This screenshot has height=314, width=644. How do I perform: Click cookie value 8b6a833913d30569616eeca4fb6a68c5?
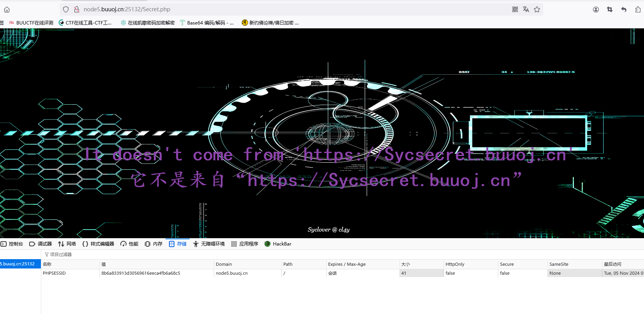pyautogui.click(x=157, y=273)
